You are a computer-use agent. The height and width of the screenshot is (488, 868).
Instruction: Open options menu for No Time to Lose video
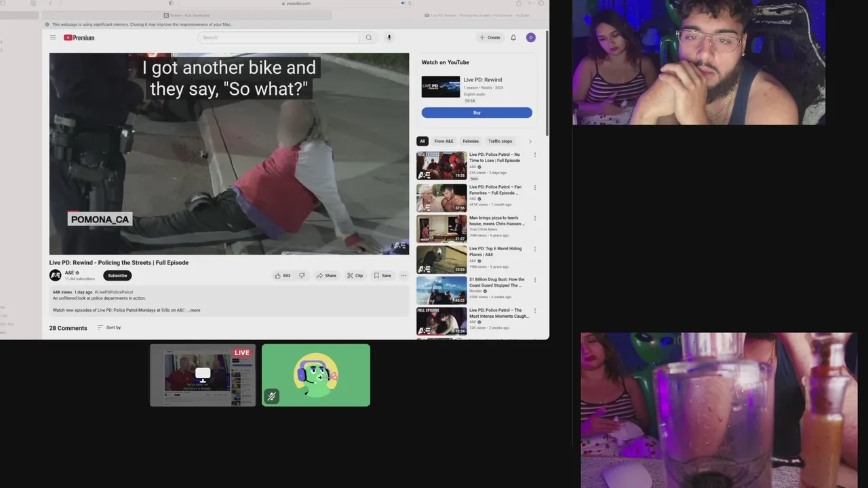click(535, 155)
